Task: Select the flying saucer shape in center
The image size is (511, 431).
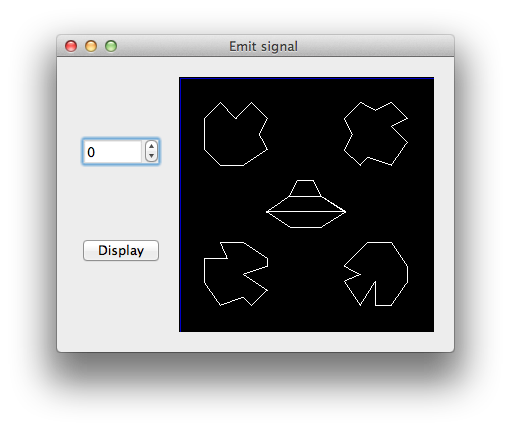Action: point(306,204)
